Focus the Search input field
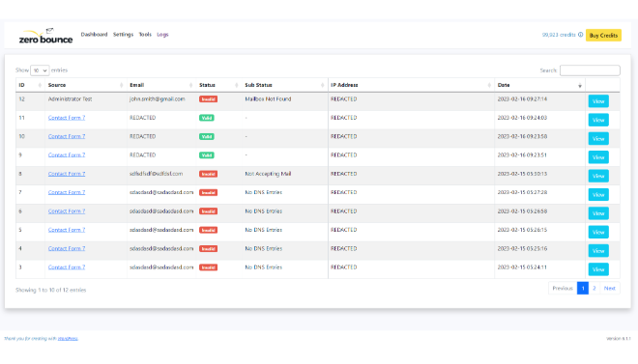This screenshot has height=364, width=638. (590, 70)
